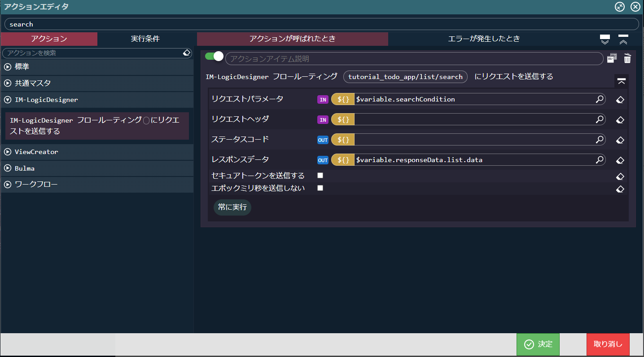Duplicate the action item with copy icon
Screen dimensions: 644x357
pyautogui.click(x=612, y=58)
